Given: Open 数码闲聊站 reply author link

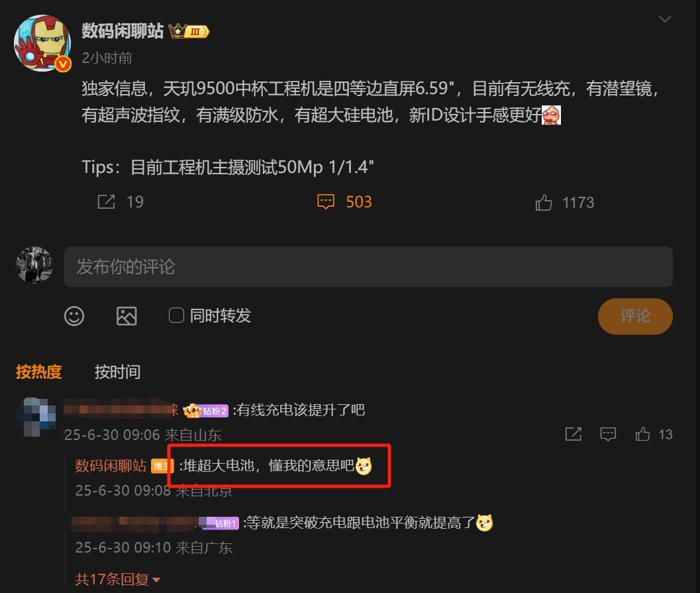Looking at the screenshot, I should [x=111, y=466].
